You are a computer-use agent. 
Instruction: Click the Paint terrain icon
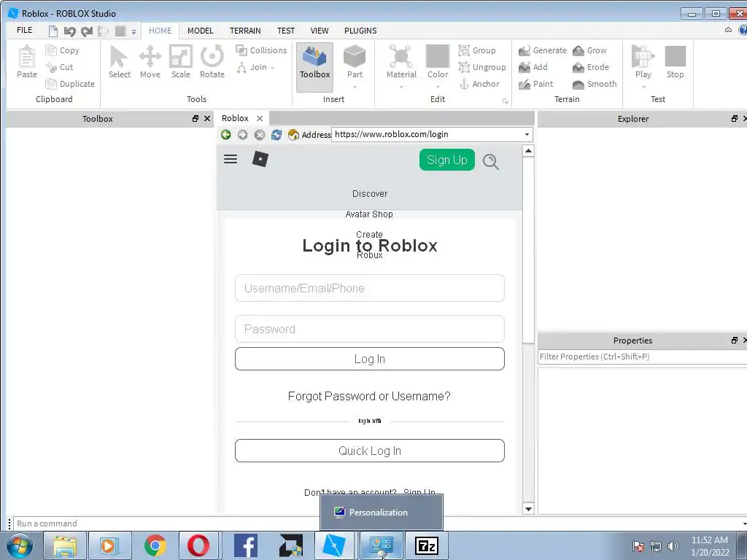525,85
